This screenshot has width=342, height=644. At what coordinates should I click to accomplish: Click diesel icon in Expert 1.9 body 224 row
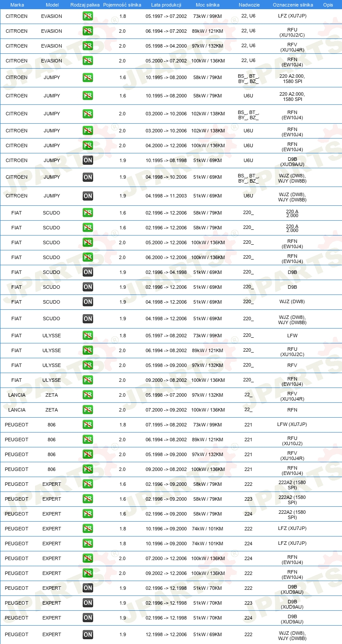88,618
